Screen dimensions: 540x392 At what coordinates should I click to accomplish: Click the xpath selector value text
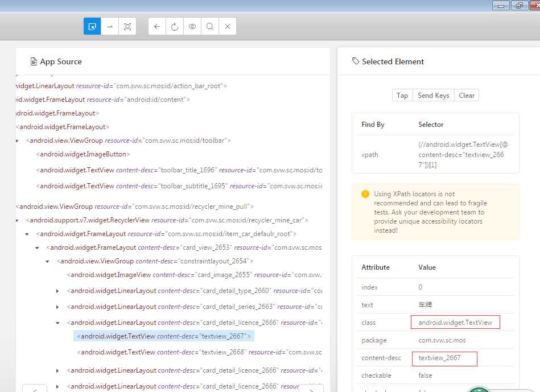(x=463, y=155)
